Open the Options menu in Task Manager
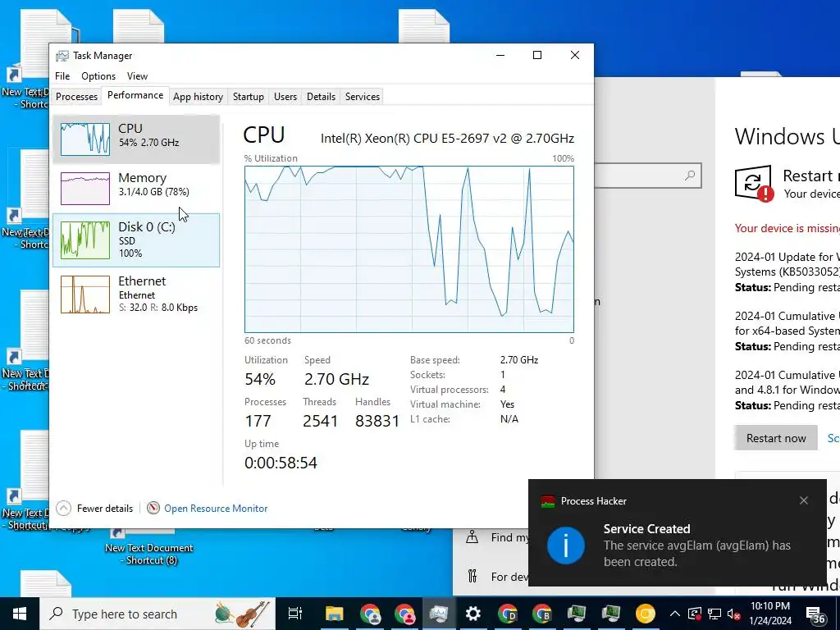 coord(98,76)
